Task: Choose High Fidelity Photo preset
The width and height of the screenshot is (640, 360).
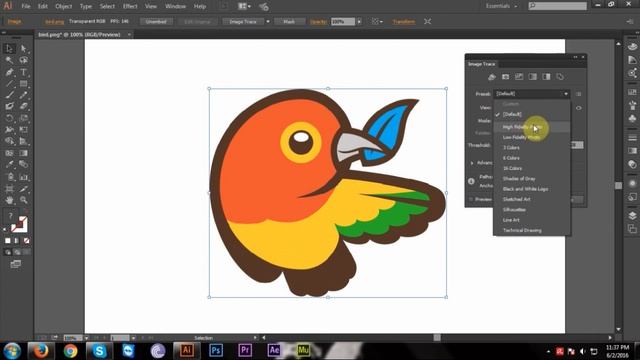Action: click(531, 127)
